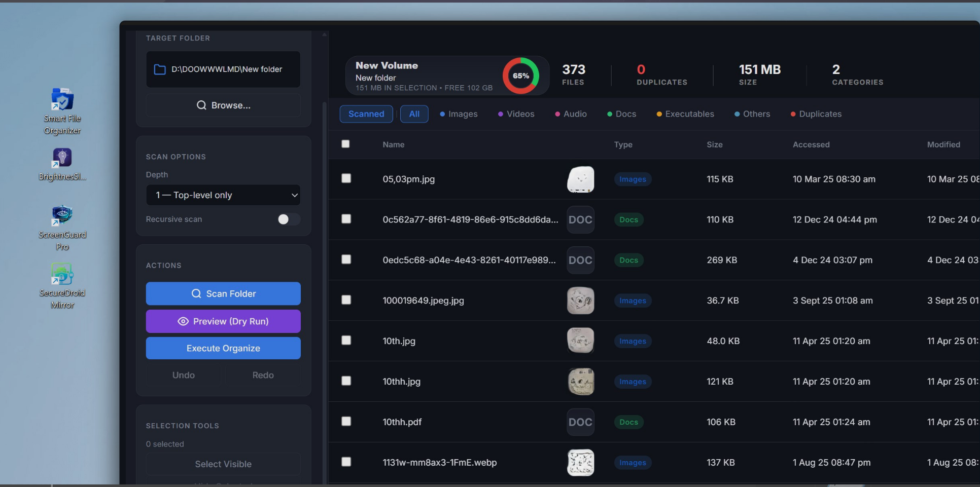Click Select Visible button
The height and width of the screenshot is (487, 980).
(223, 464)
